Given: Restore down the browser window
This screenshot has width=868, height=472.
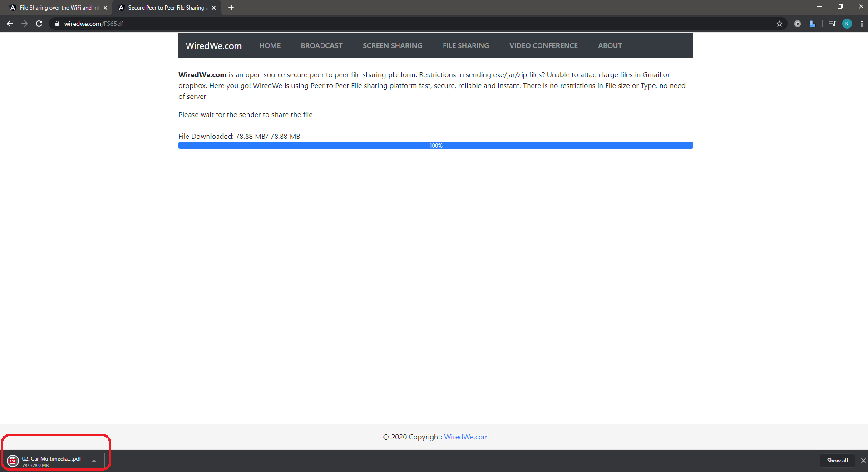Looking at the screenshot, I should 840,7.
